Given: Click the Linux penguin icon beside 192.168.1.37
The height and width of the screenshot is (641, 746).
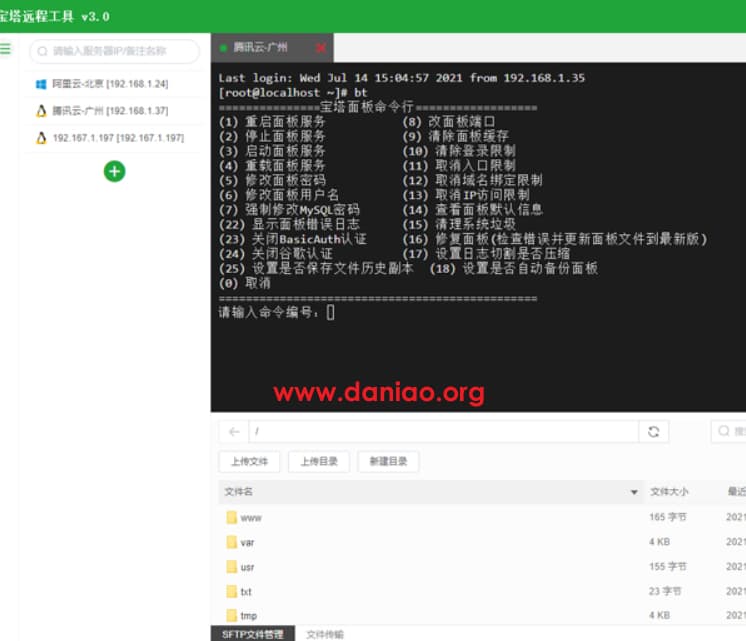Looking at the screenshot, I should (41, 111).
